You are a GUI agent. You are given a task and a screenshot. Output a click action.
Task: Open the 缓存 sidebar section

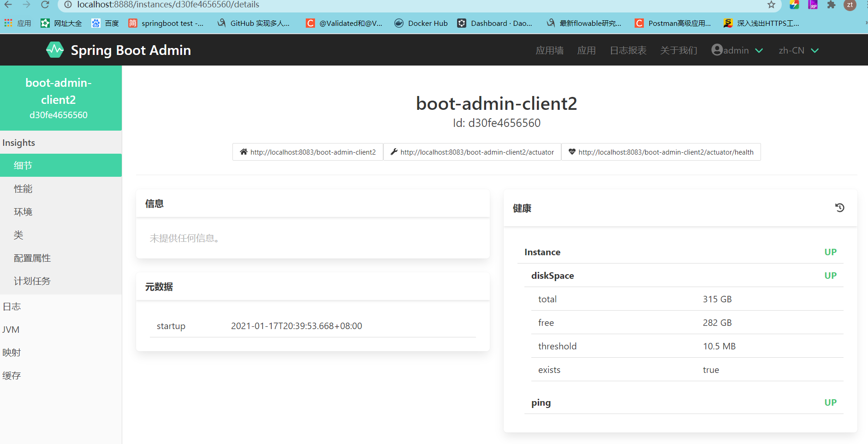coord(61,375)
